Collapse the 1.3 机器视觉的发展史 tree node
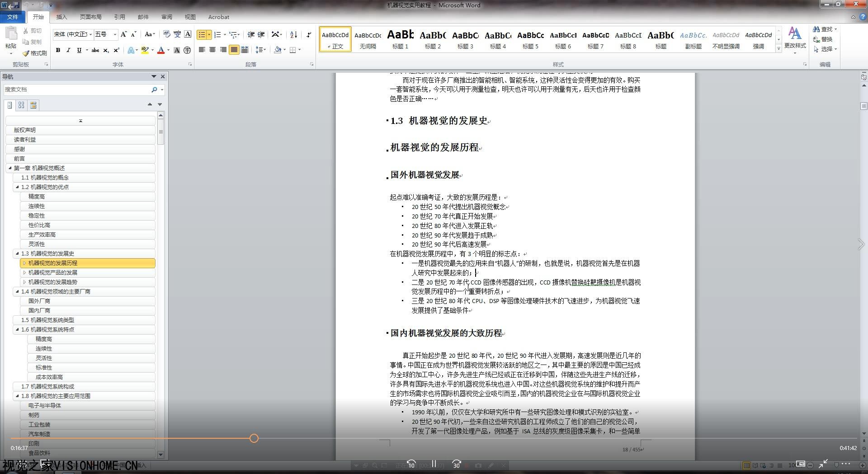 (x=17, y=253)
